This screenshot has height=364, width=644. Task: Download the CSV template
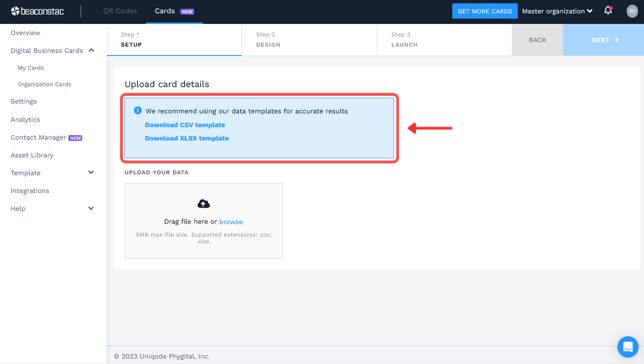(x=185, y=125)
